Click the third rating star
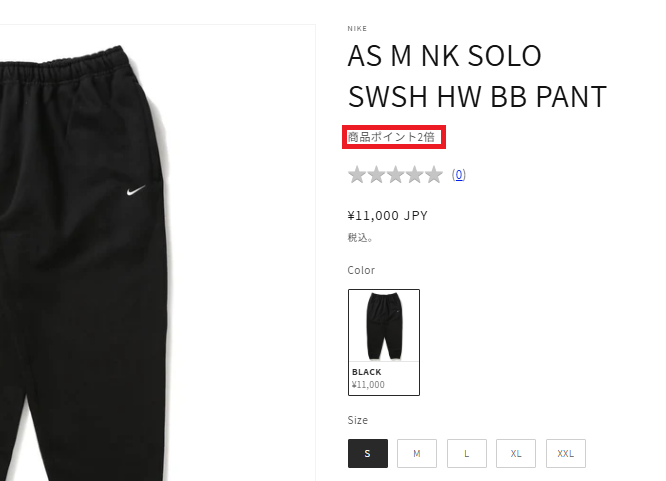 (395, 175)
